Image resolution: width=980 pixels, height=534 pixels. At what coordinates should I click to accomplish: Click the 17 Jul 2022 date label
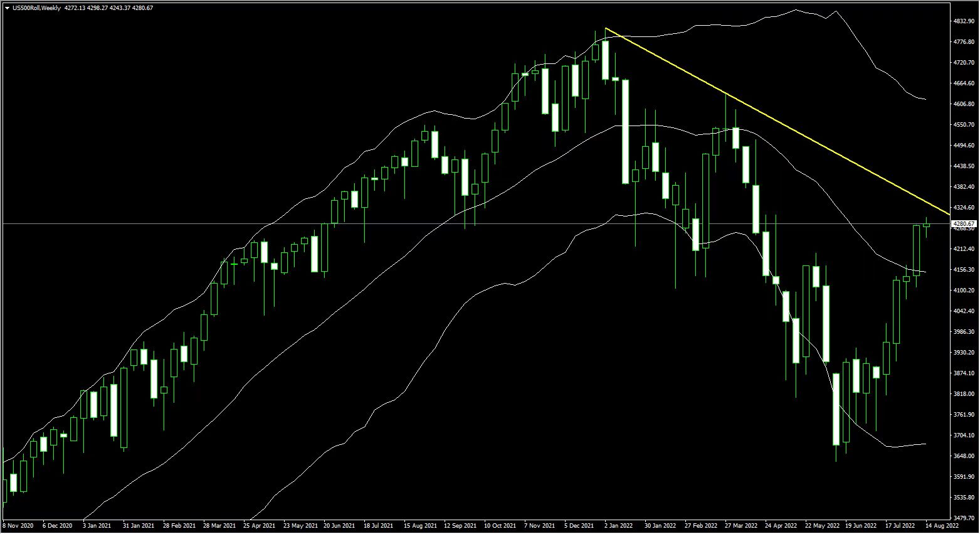point(900,526)
